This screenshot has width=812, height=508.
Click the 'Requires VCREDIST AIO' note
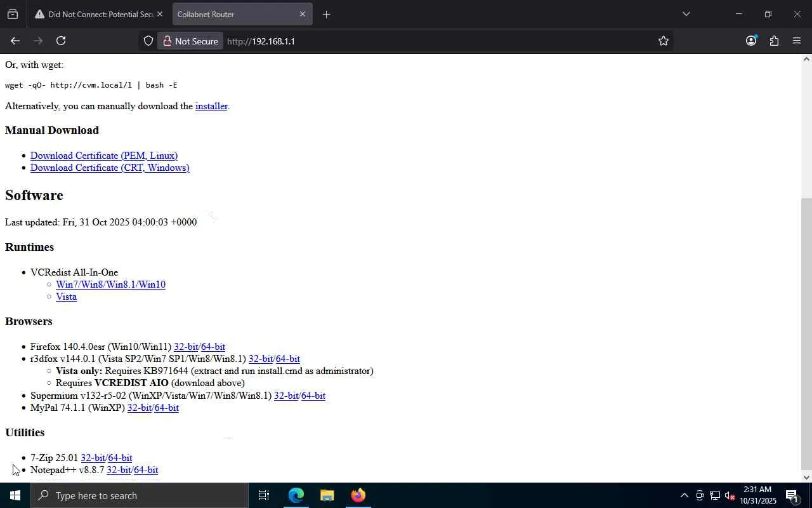pos(150,383)
